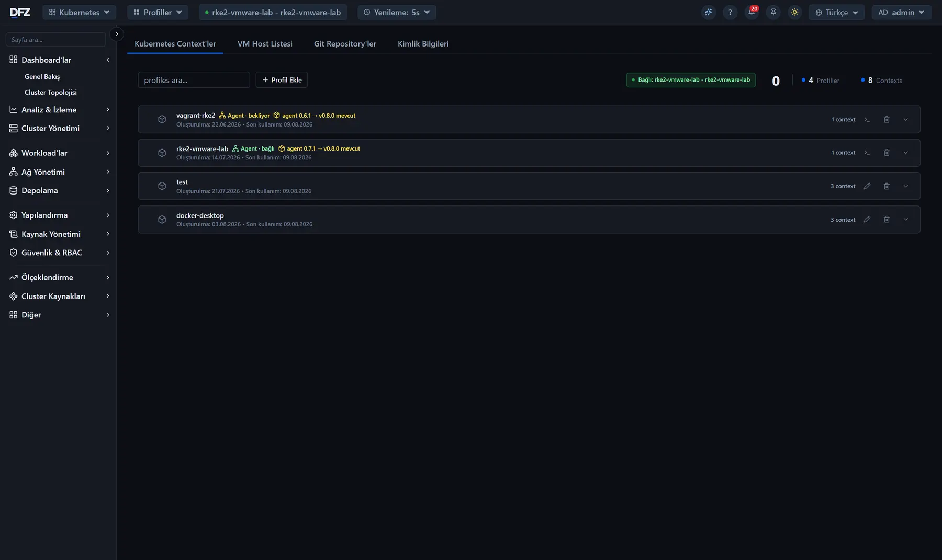Expand Kaynak Yönetimi menu
This screenshot has width=942, height=560.
58,234
